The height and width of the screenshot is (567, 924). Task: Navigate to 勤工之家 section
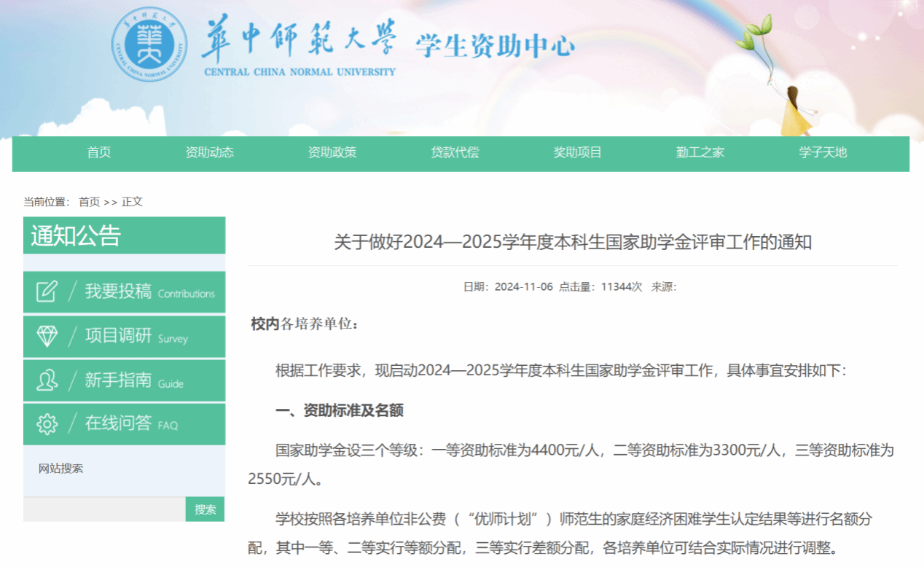click(700, 153)
